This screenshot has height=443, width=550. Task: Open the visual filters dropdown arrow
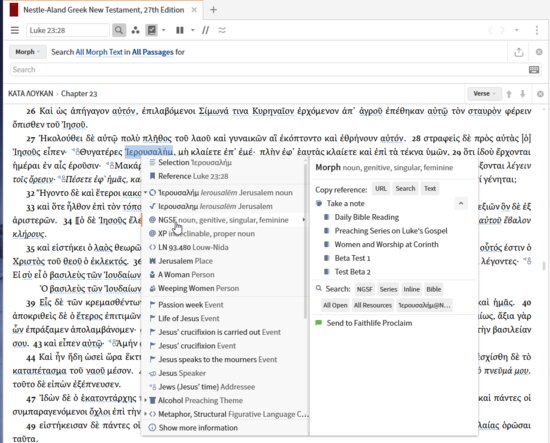(163, 30)
